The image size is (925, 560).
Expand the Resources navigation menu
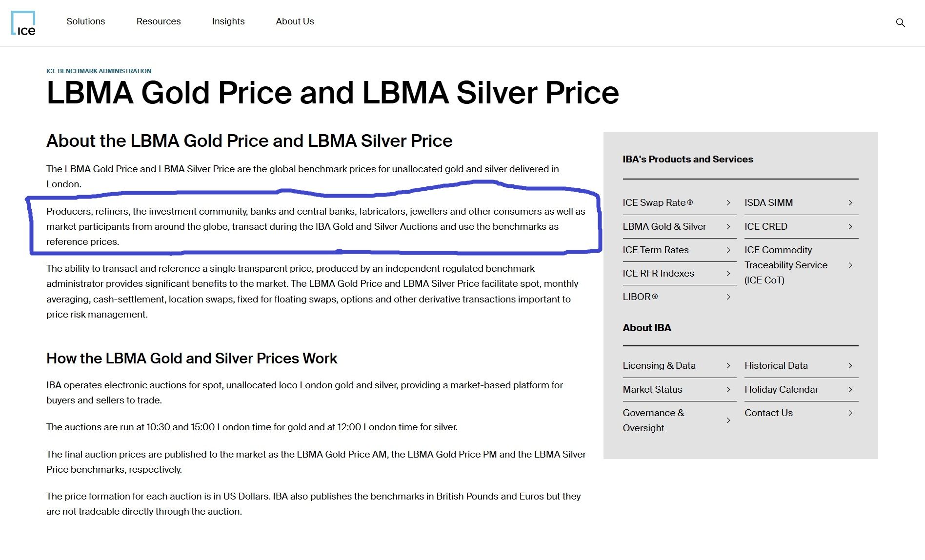click(159, 21)
